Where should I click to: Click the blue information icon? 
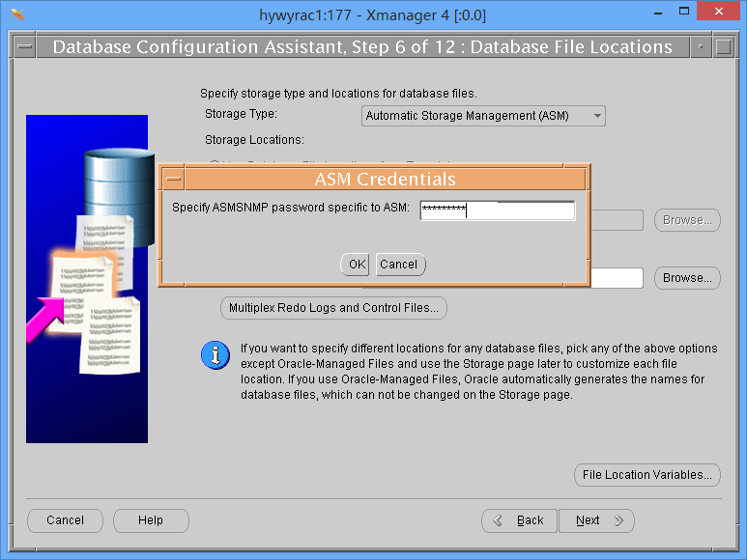(215, 355)
